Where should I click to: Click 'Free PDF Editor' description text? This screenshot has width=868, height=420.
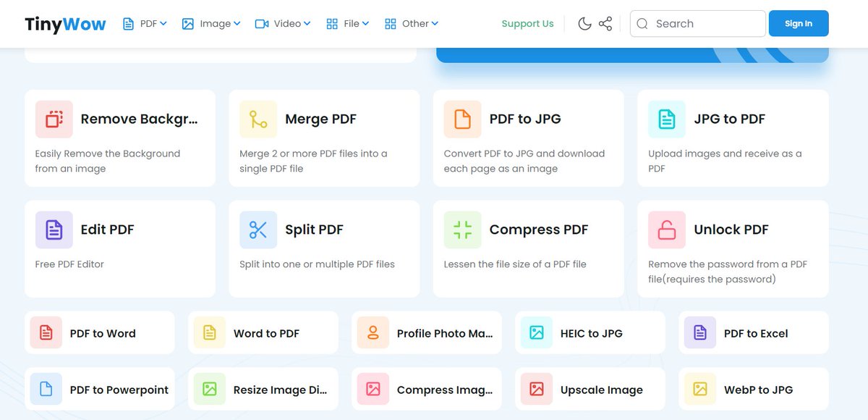69,264
